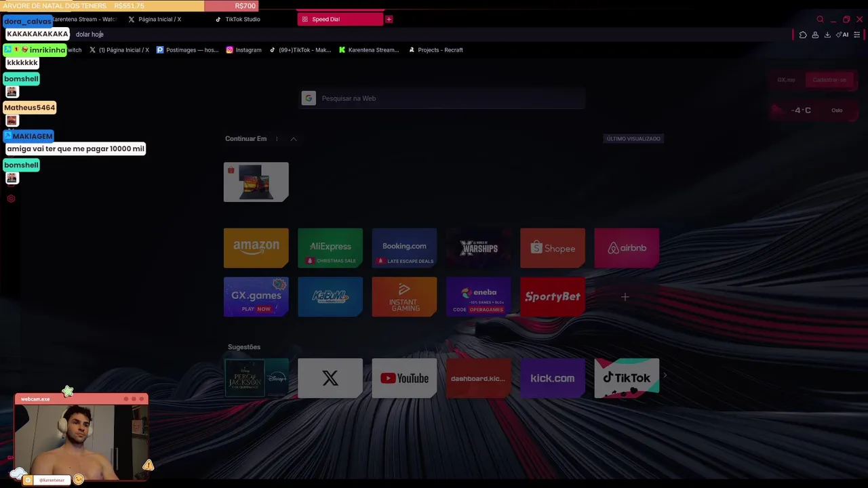The image size is (868, 488).
Task: Click the address bar containing 'dolar hoje'
Action: click(x=431, y=34)
